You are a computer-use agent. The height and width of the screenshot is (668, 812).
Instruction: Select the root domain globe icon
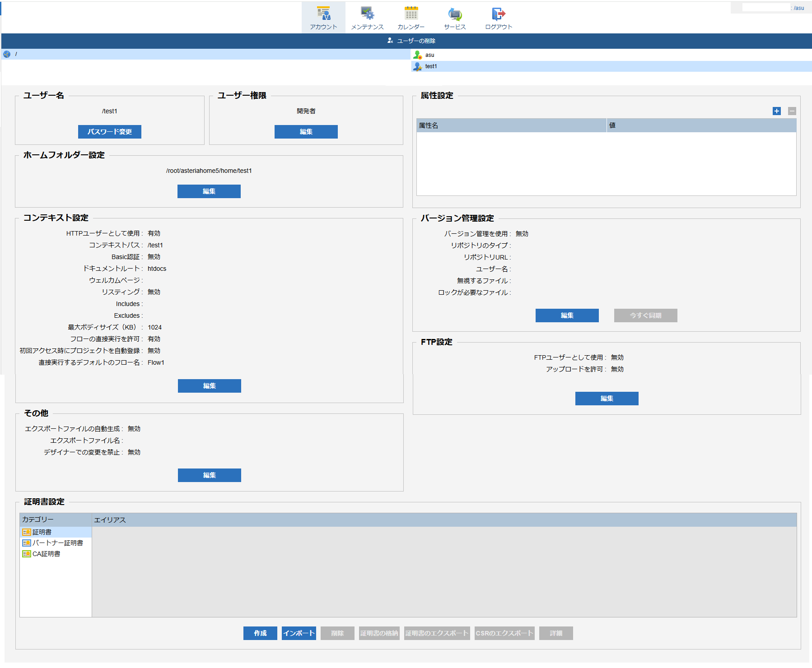(7, 54)
